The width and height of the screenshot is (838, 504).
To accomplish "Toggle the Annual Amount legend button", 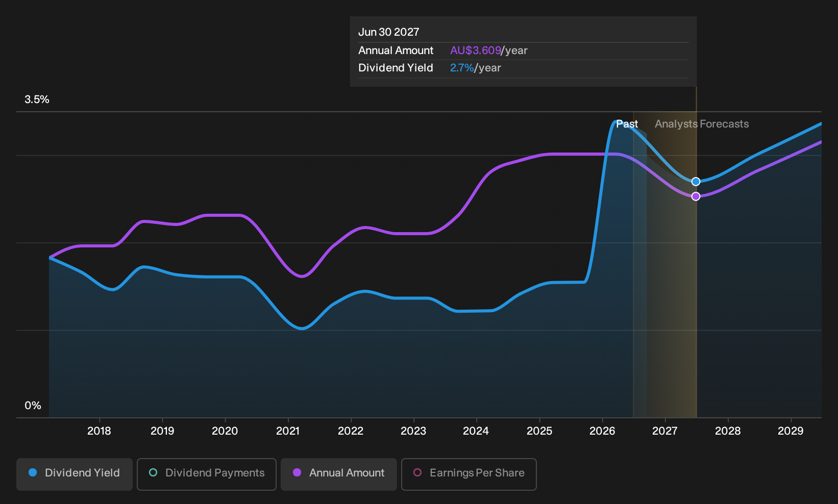I will (339, 474).
